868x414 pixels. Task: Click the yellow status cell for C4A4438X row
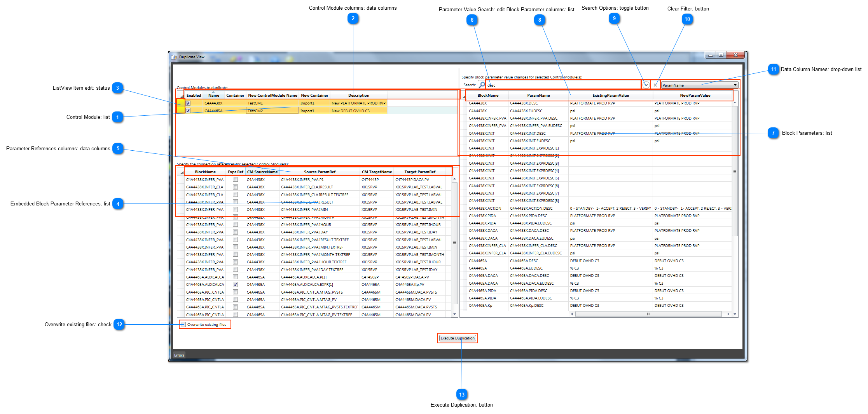181,103
